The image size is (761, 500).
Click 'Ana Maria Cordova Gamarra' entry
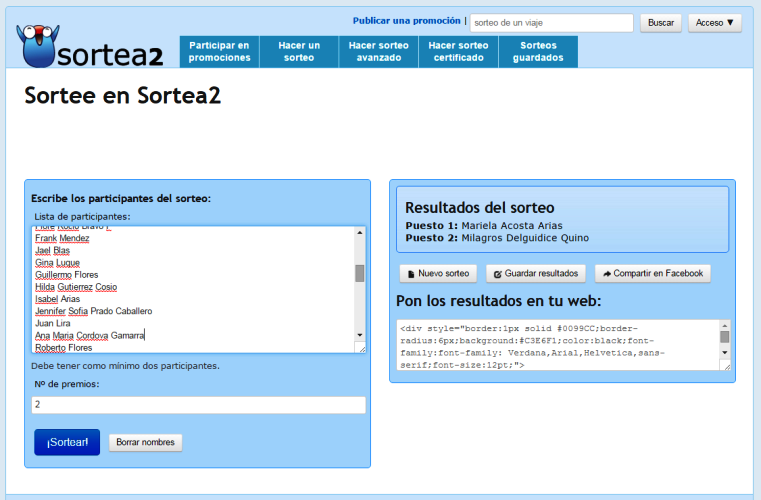click(90, 335)
